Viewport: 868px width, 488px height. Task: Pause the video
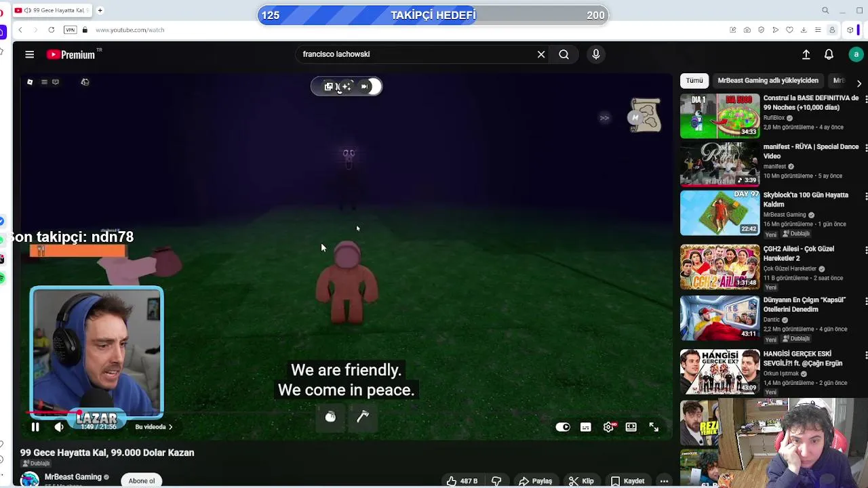pyautogui.click(x=35, y=427)
